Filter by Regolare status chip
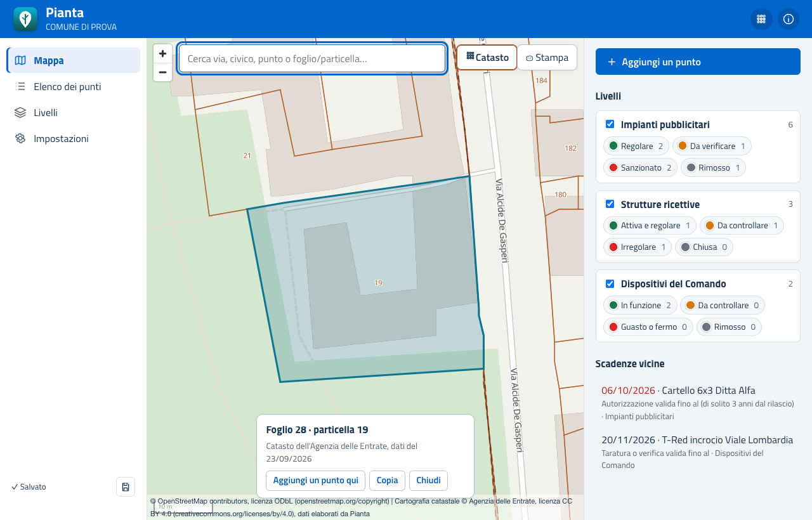812x520 pixels. pyautogui.click(x=636, y=146)
